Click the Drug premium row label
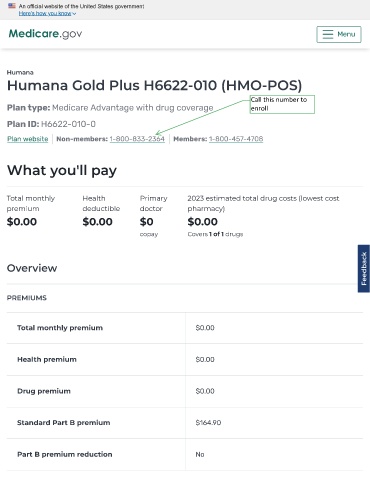This screenshot has height=480, width=370. (44, 391)
